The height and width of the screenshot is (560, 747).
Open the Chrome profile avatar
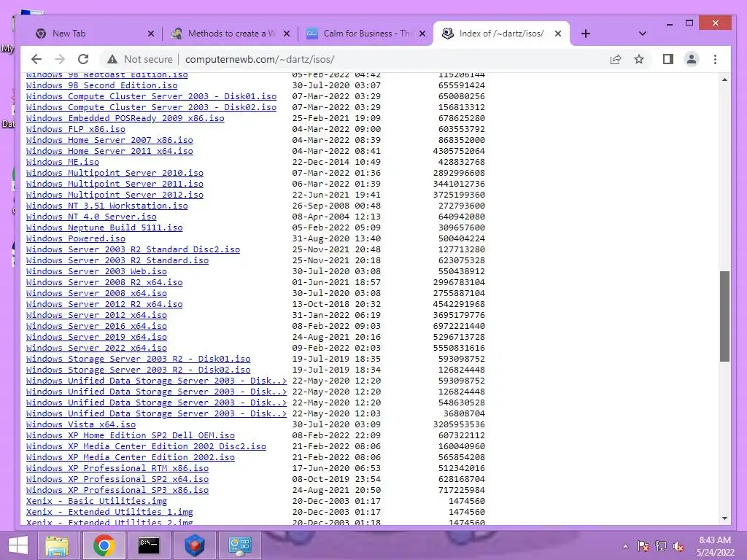(x=692, y=59)
